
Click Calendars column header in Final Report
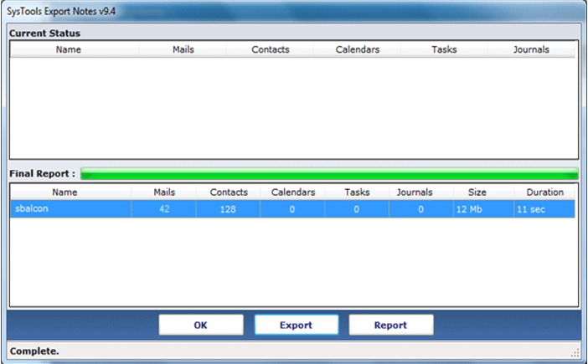(292, 192)
